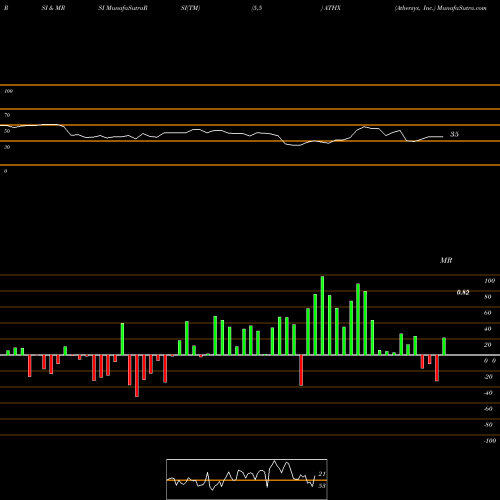Image resolution: width=500 pixels, height=500 pixels.
Task: Click the 0.82 value in MR panel
Action: [x=463, y=293]
